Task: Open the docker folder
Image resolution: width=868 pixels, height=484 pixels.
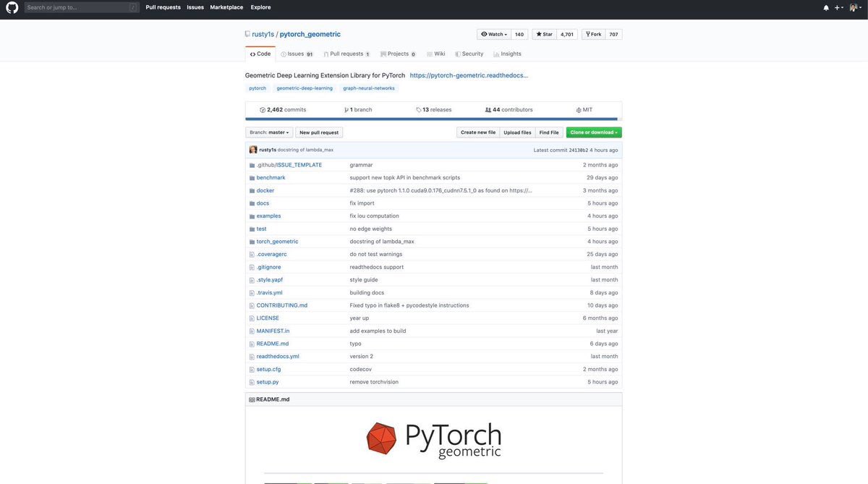Action: 265,190
